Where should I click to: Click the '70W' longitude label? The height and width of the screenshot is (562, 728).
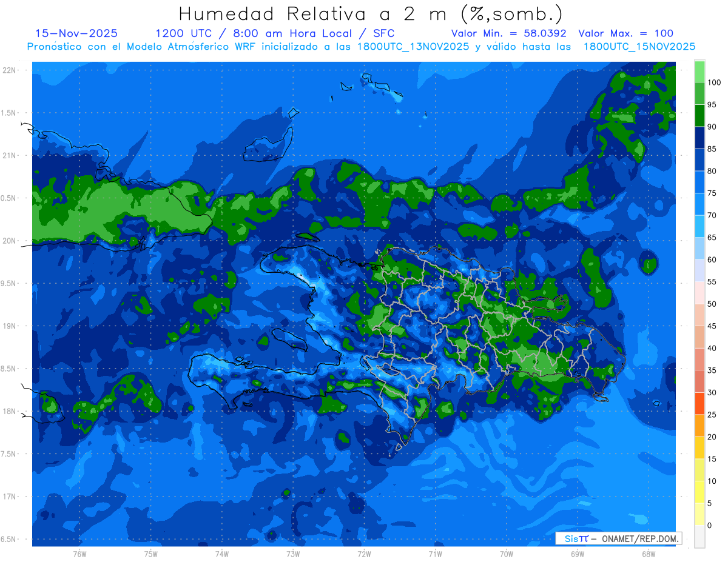pos(506,554)
